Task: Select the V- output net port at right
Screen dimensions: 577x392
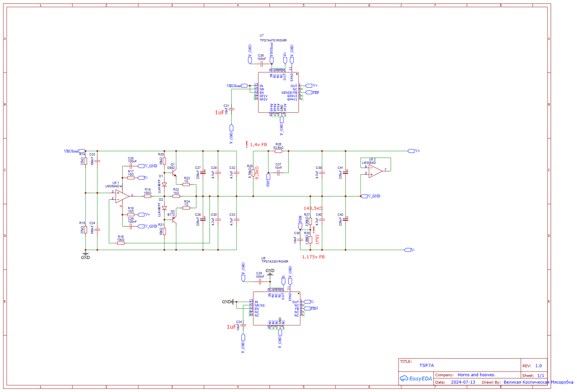Action: (408, 250)
